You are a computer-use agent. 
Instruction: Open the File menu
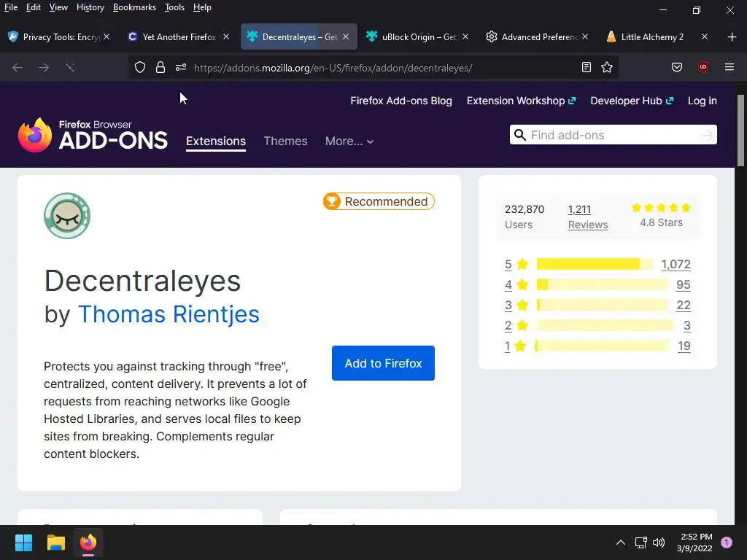11,7
